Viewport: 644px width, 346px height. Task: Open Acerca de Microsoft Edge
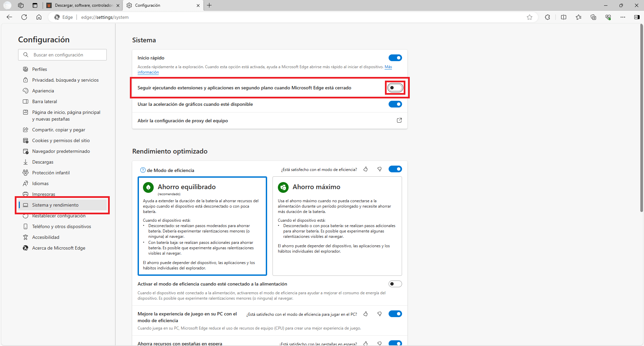tap(62, 248)
